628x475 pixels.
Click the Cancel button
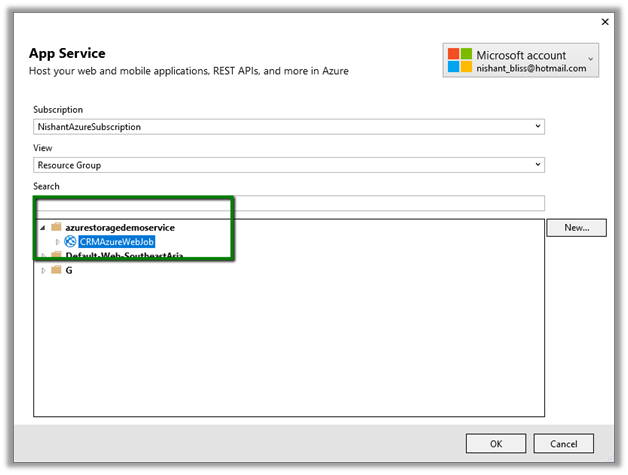point(563,443)
